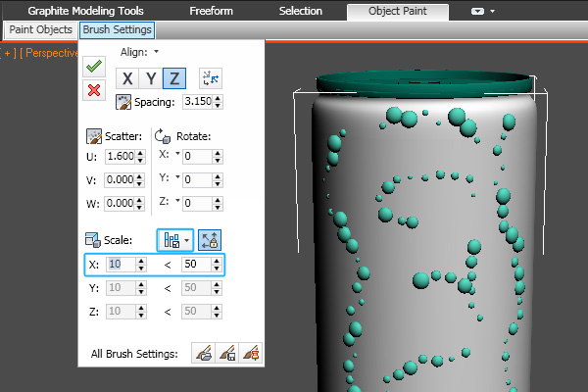Expand the ribbon options dropdown arrow
The image size is (588, 392).
(x=492, y=11)
